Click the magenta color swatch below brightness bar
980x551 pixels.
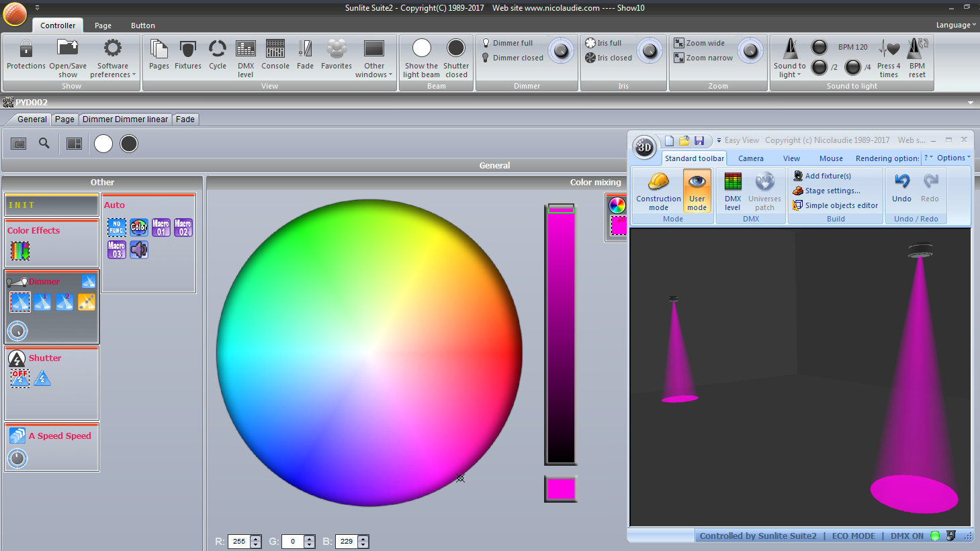coord(560,489)
